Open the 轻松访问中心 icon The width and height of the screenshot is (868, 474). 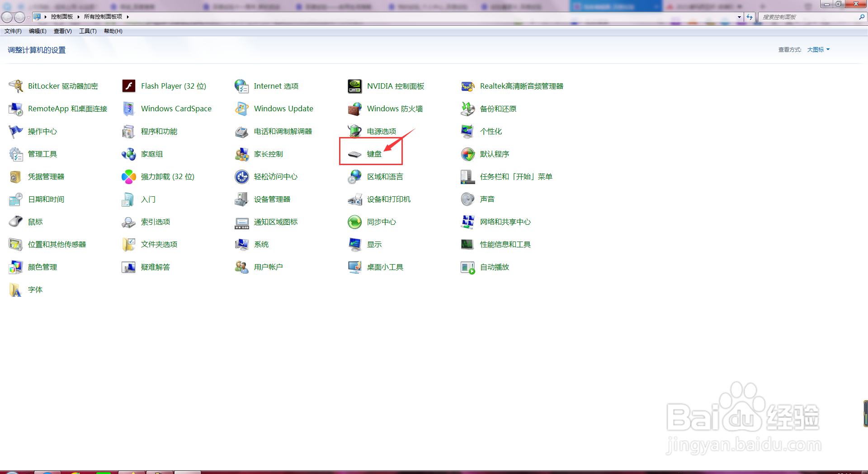(x=242, y=176)
